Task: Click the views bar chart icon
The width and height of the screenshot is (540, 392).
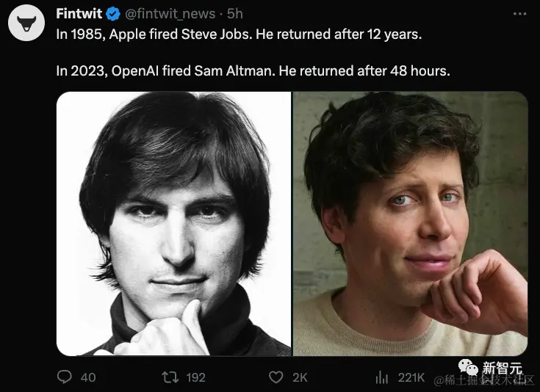Action: tap(382, 377)
